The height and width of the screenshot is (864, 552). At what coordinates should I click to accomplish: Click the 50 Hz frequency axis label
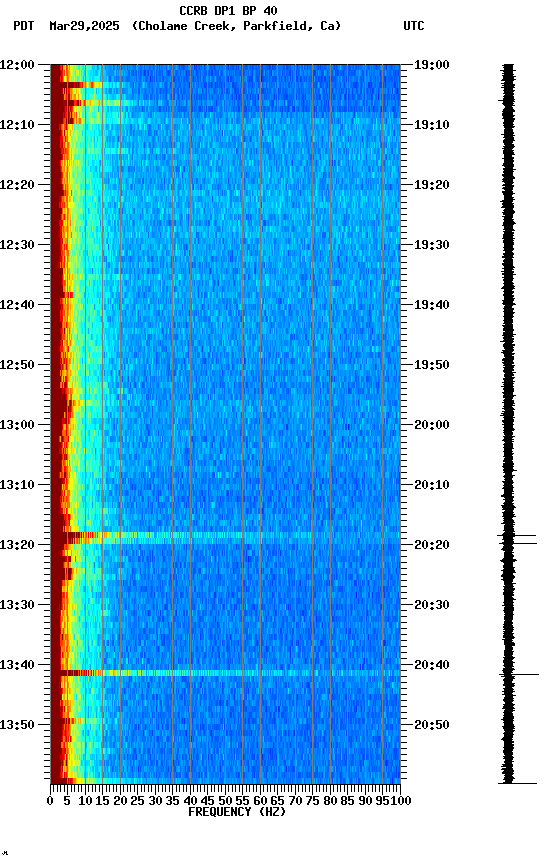225,801
